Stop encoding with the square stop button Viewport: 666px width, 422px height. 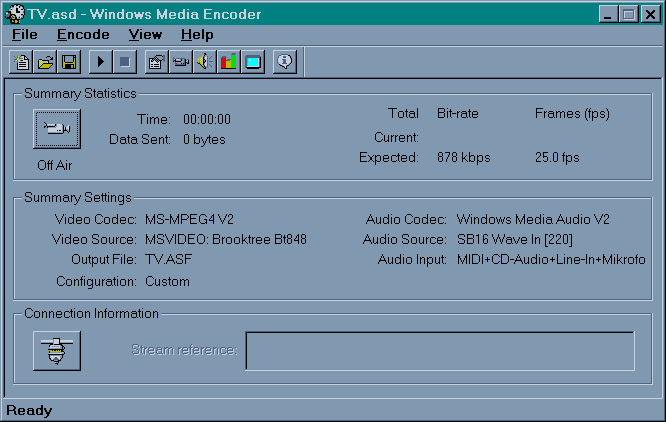124,62
